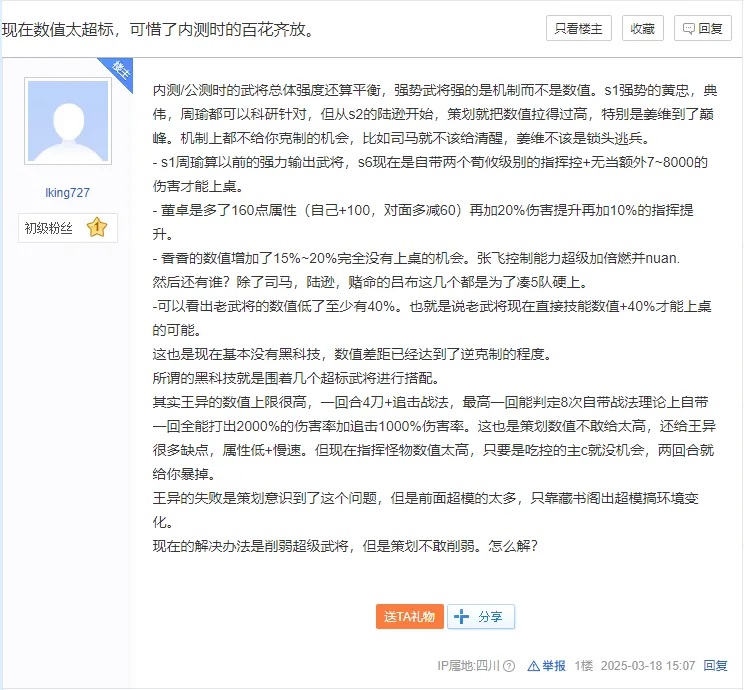Click the line 所谓的黑科技就是围着几个超标武将

tap(296, 378)
